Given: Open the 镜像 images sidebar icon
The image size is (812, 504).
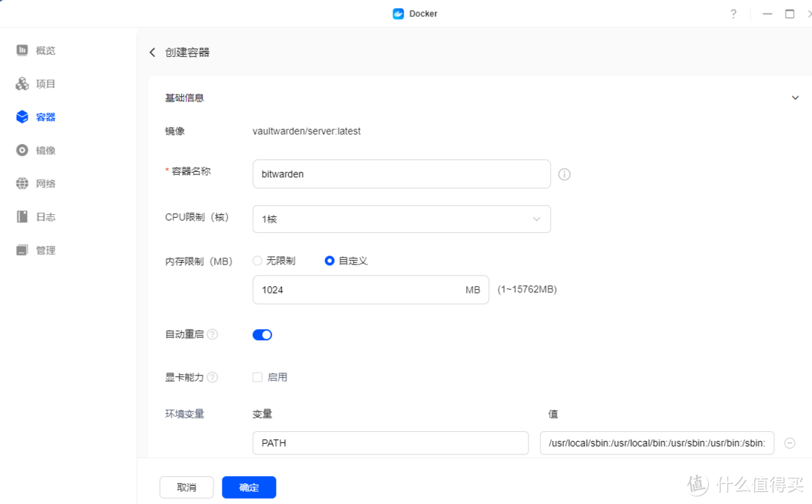Looking at the screenshot, I should click(x=22, y=150).
